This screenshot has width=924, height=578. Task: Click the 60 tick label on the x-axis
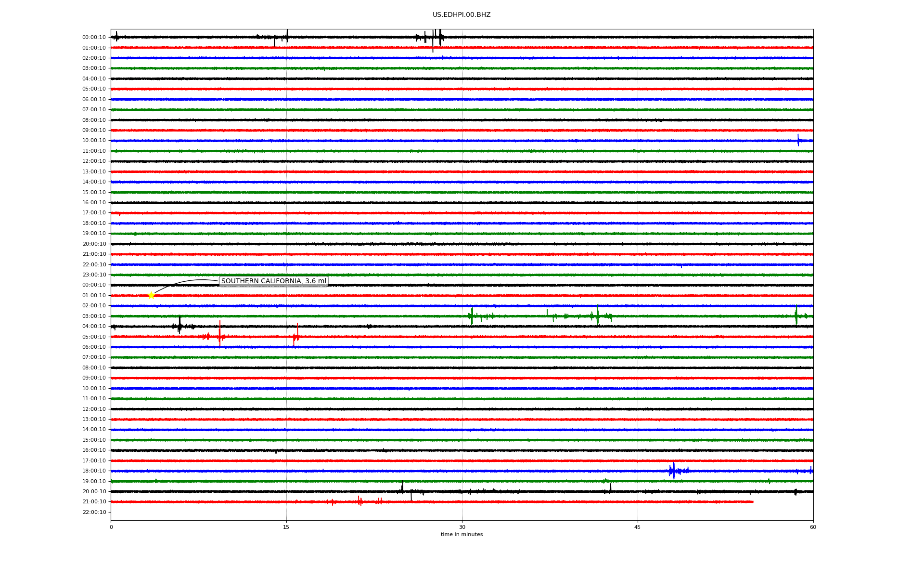[813, 527]
